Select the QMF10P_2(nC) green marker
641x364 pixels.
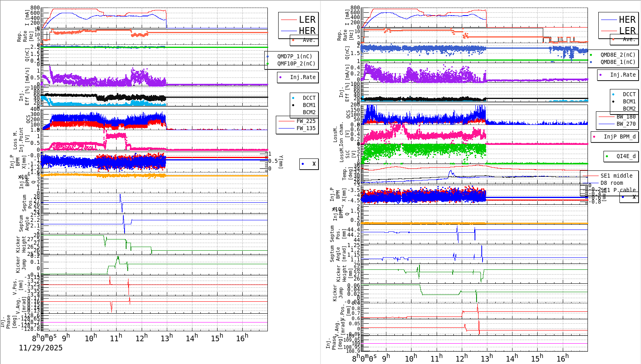268,63
